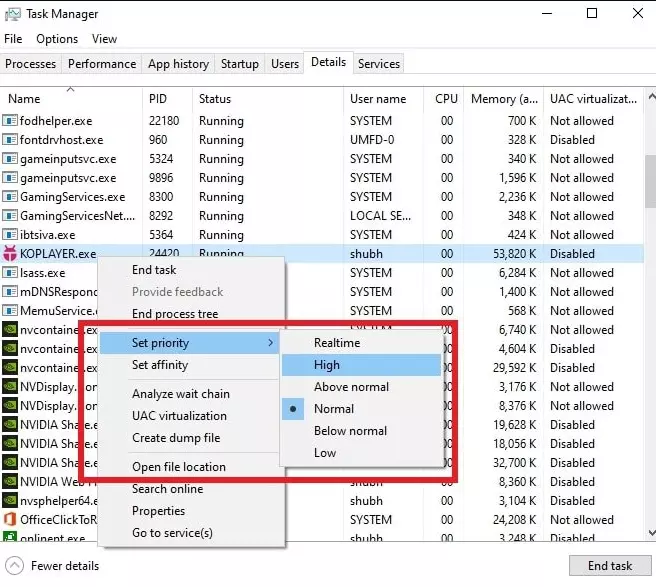The width and height of the screenshot is (656, 587).
Task: Switch to the App history tab
Action: click(178, 64)
